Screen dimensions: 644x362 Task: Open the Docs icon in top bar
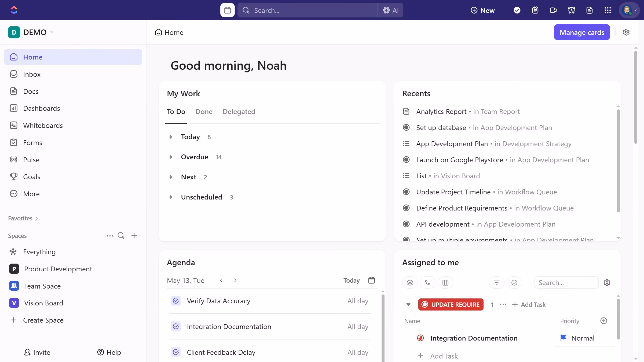click(x=589, y=10)
